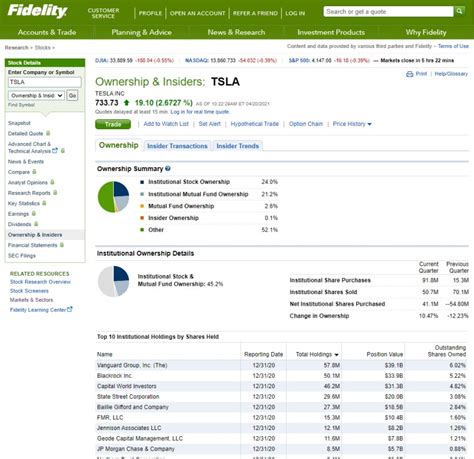Switch to Insider Transactions tab

tap(177, 146)
